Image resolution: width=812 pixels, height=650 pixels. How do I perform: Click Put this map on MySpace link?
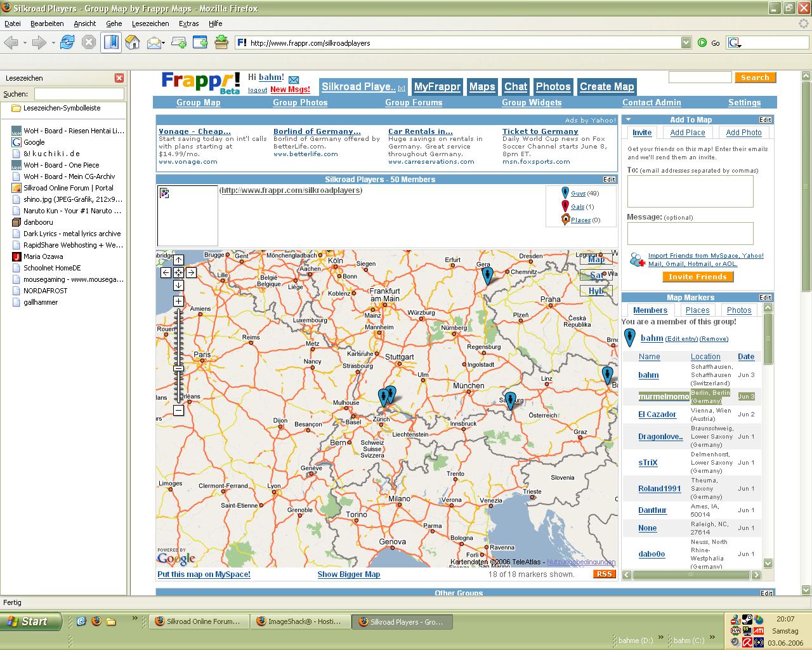coord(204,574)
